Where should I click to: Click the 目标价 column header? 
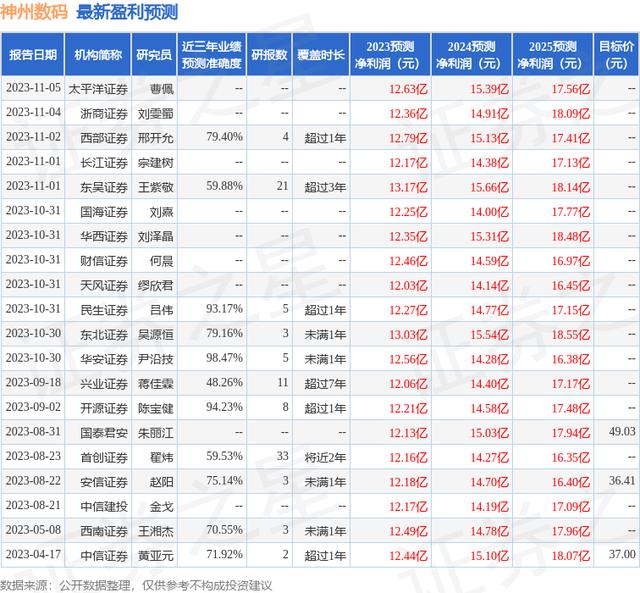point(616,55)
